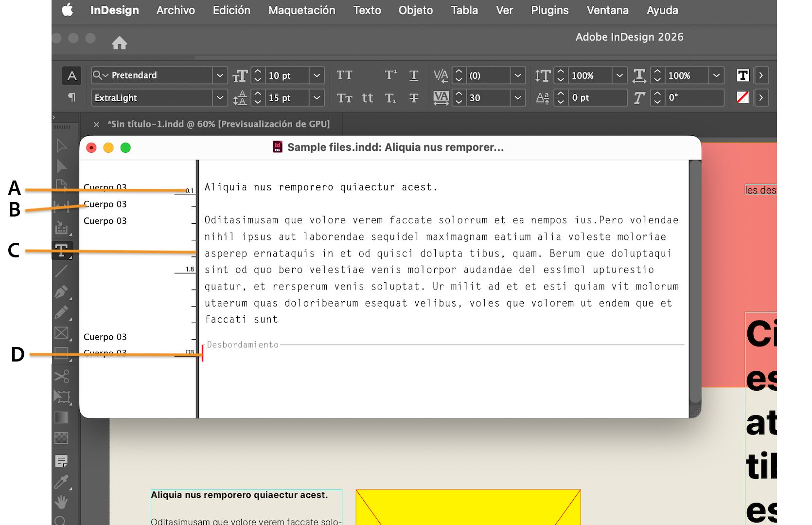
Task: Click the skew angle 0° field
Action: [695, 97]
